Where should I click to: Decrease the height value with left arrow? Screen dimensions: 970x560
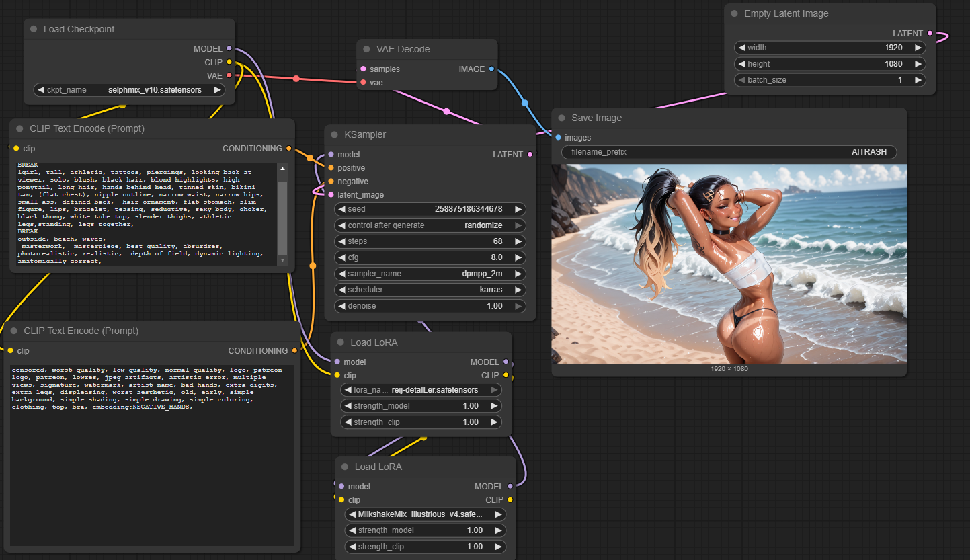click(742, 64)
